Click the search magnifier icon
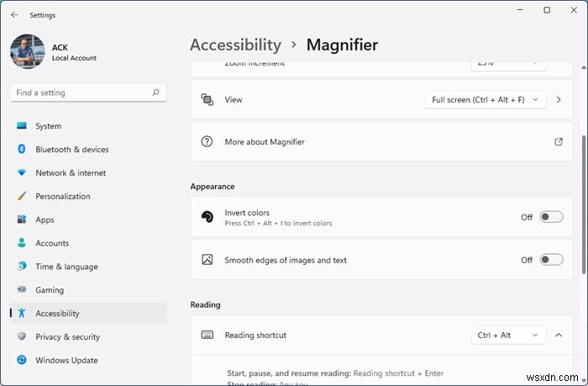 point(155,93)
